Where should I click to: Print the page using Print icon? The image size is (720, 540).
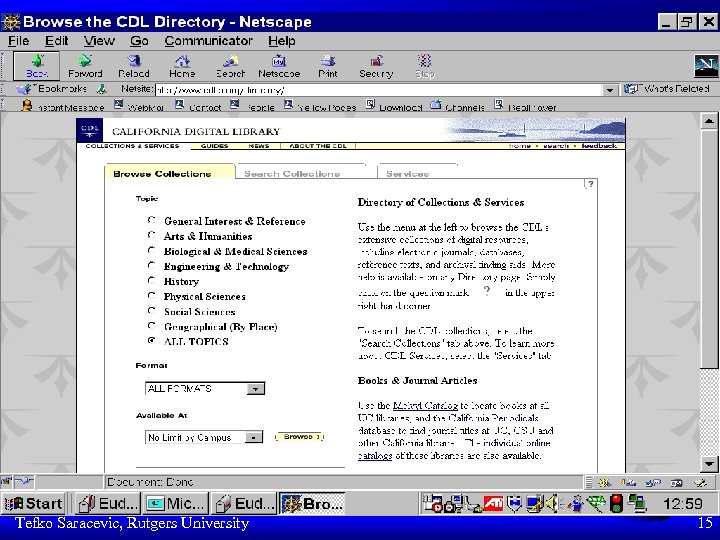point(328,66)
